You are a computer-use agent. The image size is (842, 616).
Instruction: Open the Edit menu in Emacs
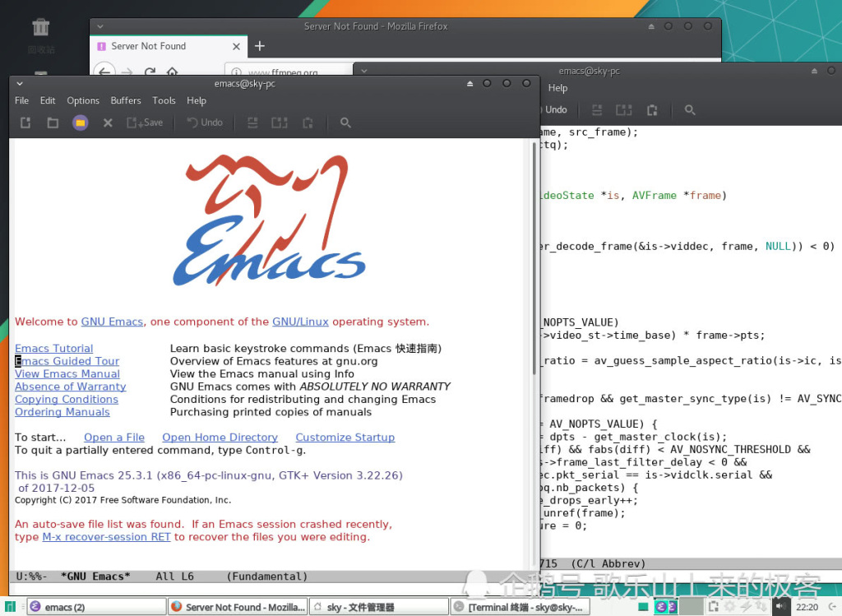tap(48, 100)
